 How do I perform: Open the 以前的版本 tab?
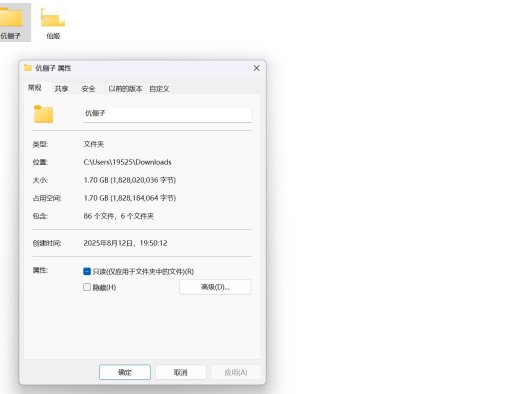pyautogui.click(x=125, y=89)
